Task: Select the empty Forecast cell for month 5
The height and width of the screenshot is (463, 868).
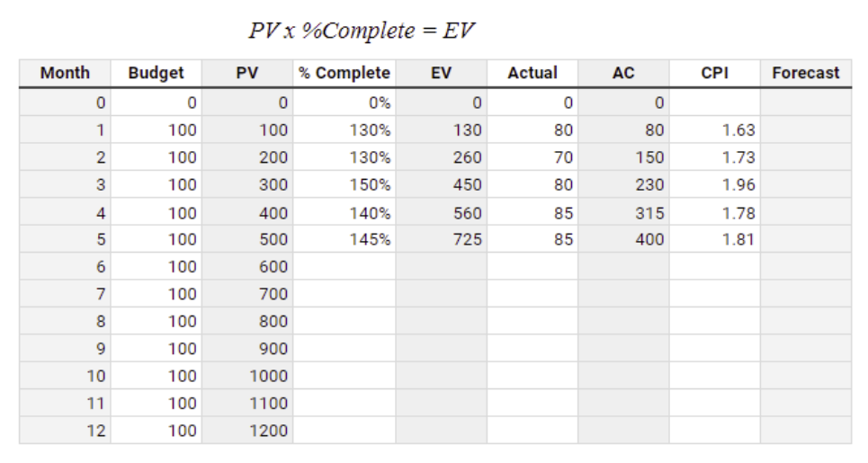Action: pyautogui.click(x=806, y=239)
